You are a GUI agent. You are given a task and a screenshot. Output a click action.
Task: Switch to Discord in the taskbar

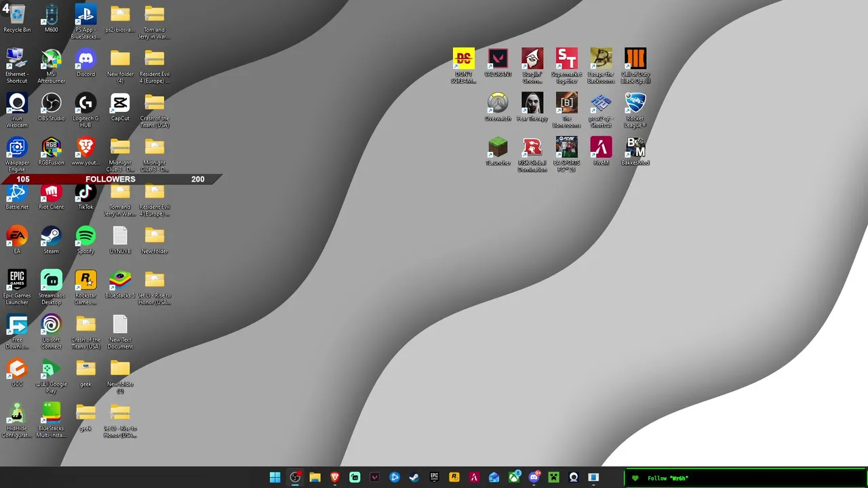(x=534, y=477)
